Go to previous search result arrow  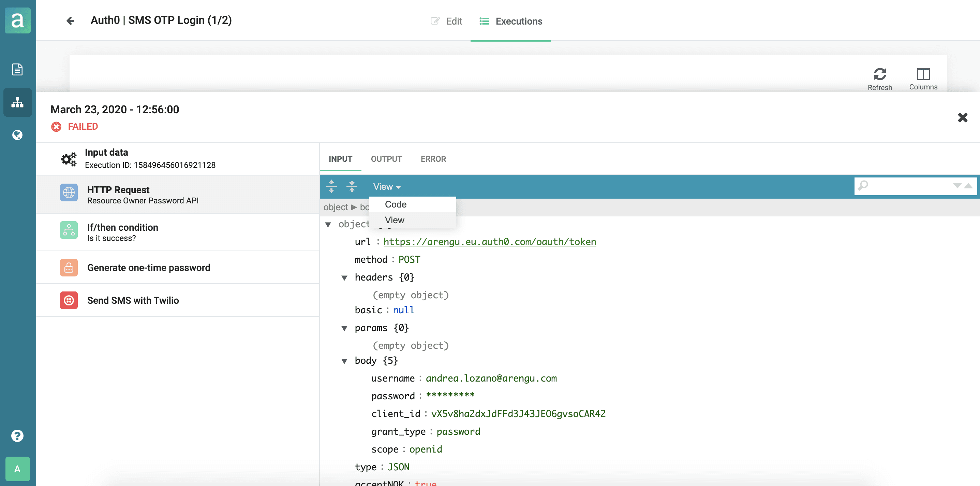point(968,185)
